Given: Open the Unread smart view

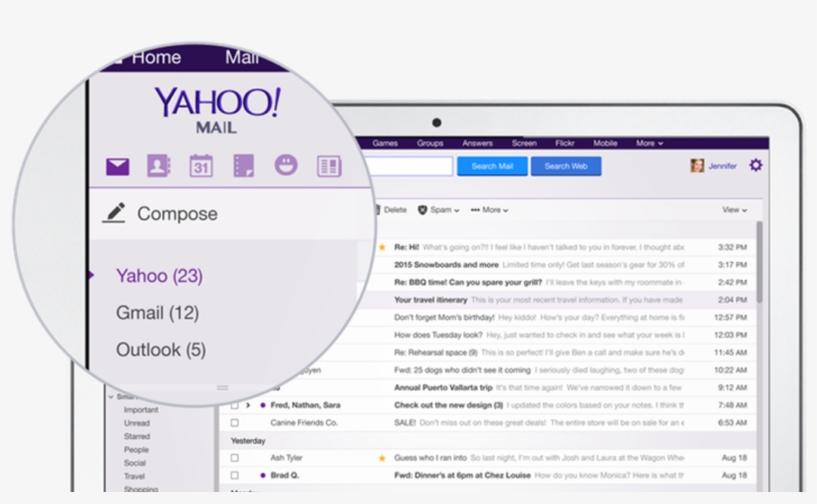Looking at the screenshot, I should (x=136, y=423).
